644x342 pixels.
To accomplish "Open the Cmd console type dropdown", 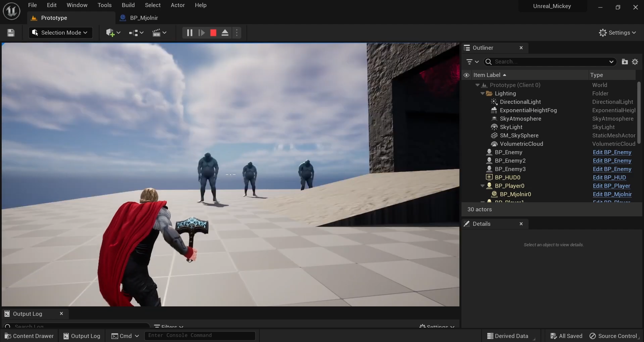I will pos(125,336).
